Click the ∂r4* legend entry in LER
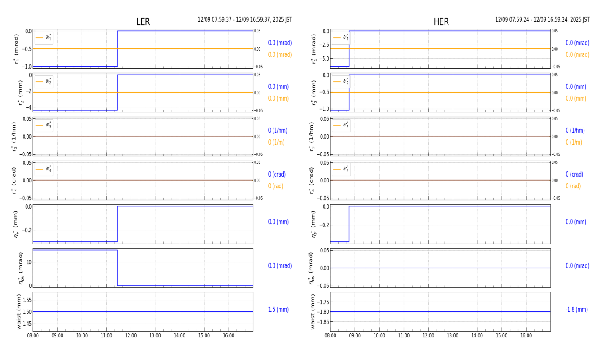The image size is (595, 364). pos(44,169)
